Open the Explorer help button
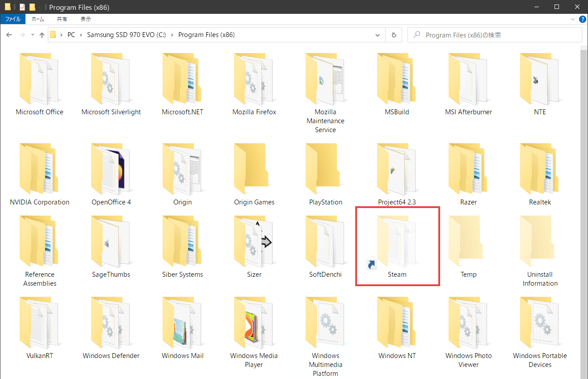The width and height of the screenshot is (588, 379). tap(582, 19)
